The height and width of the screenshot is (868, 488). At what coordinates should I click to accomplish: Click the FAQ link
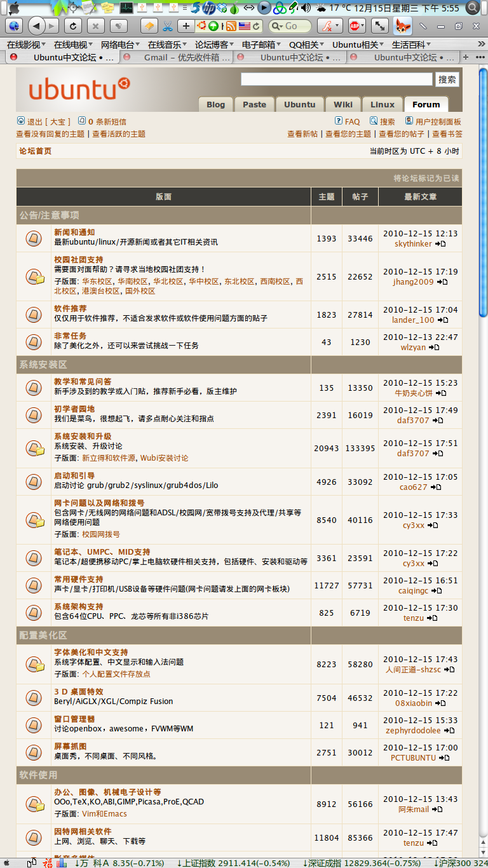(x=348, y=121)
